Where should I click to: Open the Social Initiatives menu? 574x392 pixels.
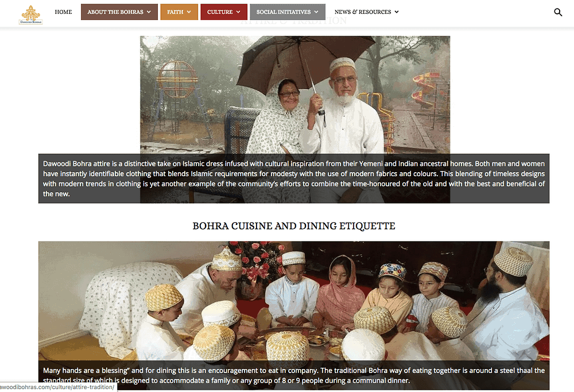pos(288,11)
